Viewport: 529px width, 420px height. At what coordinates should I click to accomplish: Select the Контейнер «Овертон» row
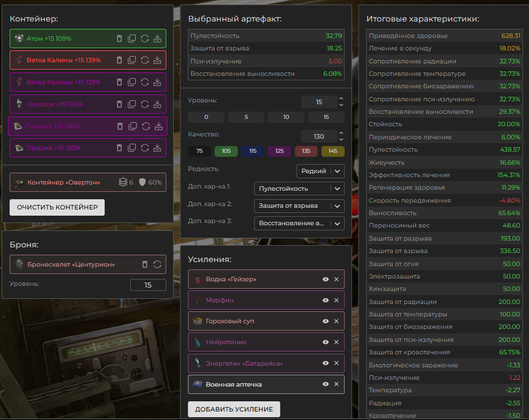[88, 182]
